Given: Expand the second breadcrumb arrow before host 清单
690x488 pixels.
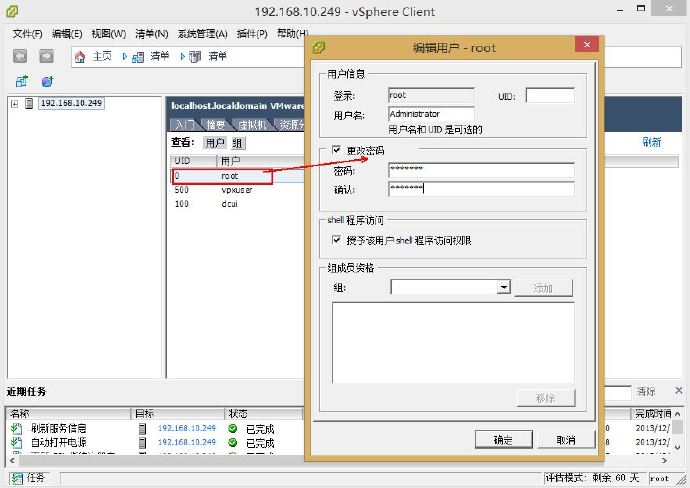Looking at the screenshot, I should 182,56.
